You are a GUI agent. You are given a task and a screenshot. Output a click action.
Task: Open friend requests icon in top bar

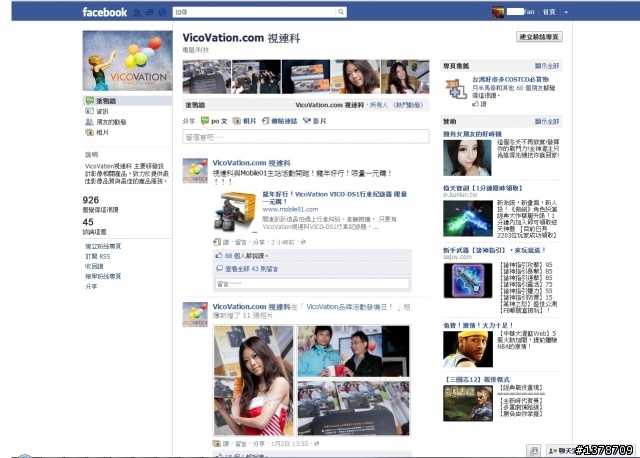coord(137,13)
